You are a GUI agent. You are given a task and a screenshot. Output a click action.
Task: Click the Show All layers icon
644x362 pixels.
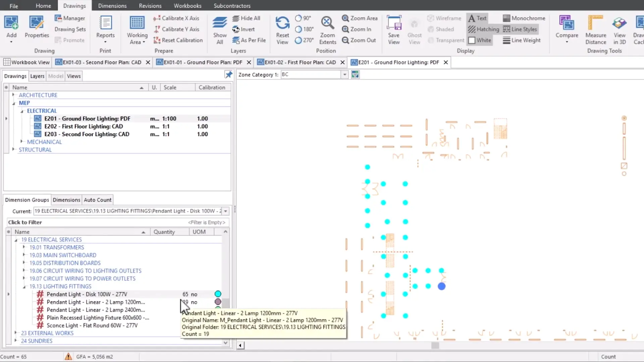coord(220,23)
